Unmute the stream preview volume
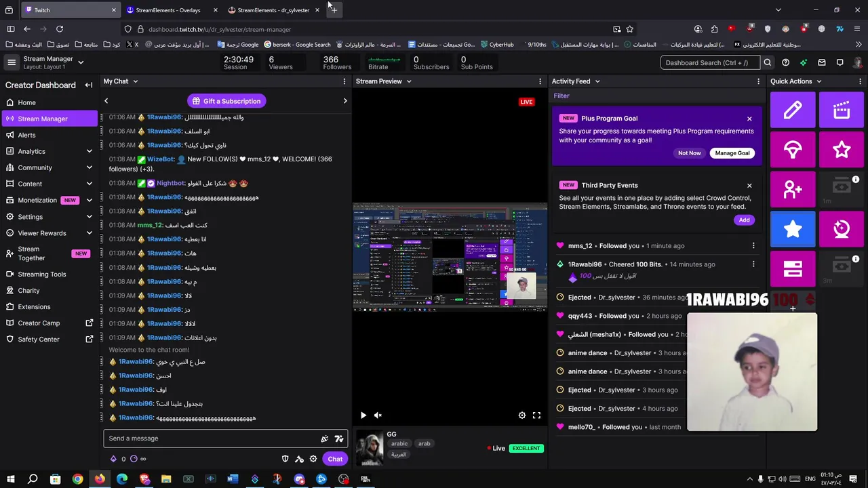868x488 pixels. 378,415
